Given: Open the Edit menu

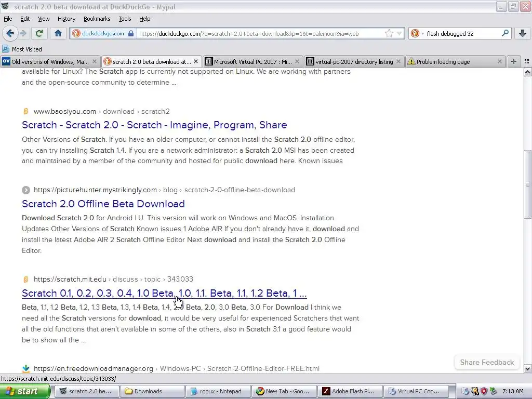Looking at the screenshot, I should tap(25, 19).
